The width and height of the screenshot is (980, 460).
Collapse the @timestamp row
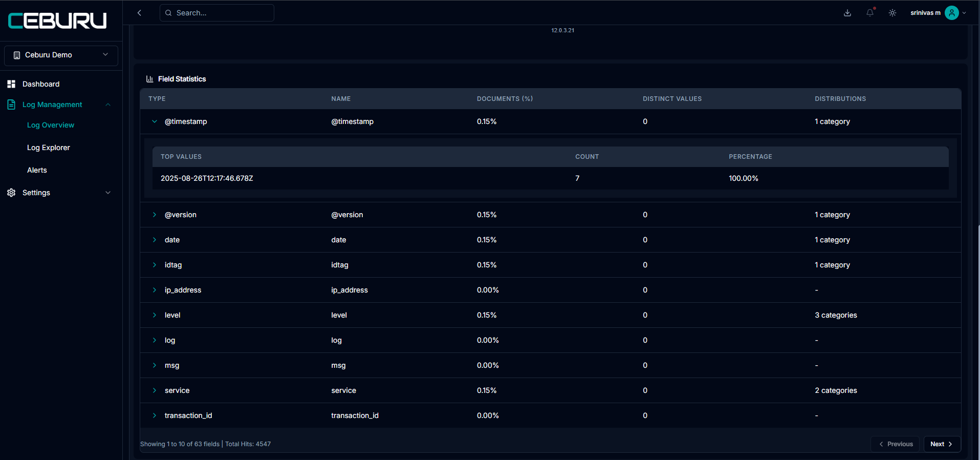[155, 121]
